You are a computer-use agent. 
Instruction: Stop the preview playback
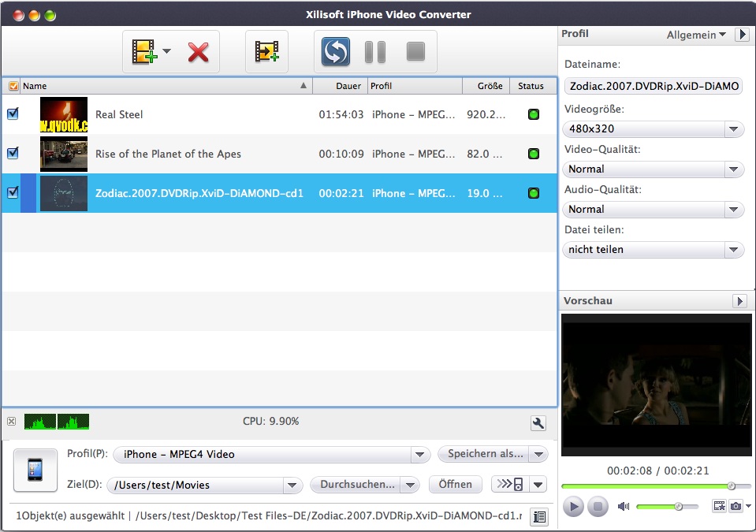click(x=598, y=507)
